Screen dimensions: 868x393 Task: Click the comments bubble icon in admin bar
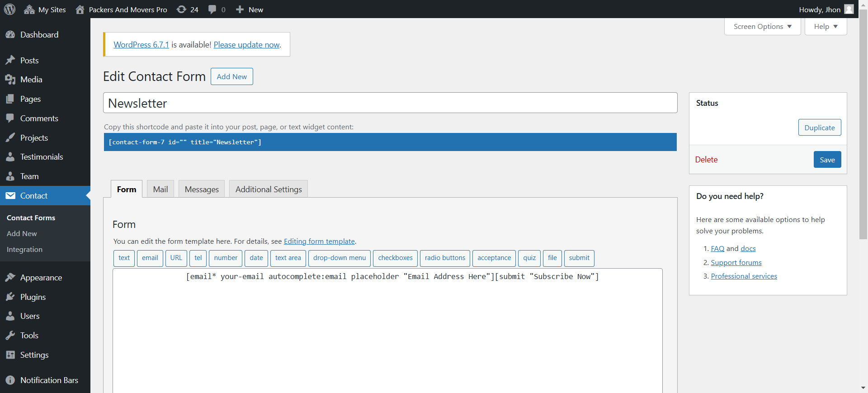(212, 9)
